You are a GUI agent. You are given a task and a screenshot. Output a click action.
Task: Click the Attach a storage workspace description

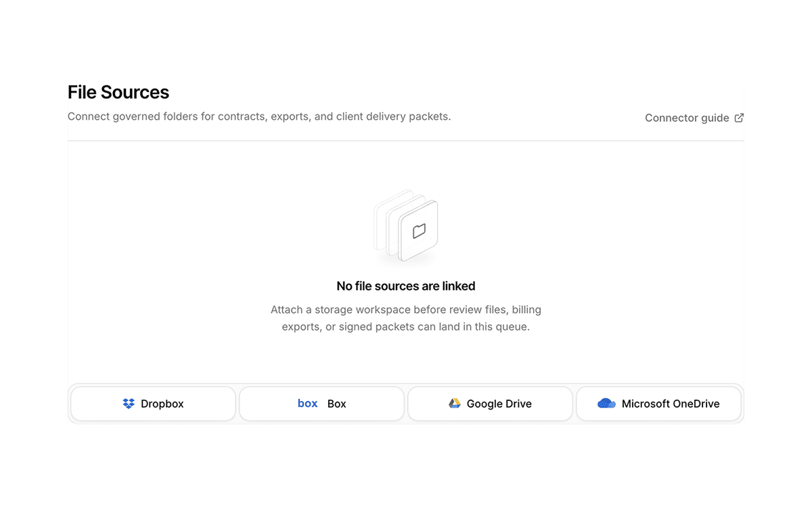[406, 318]
